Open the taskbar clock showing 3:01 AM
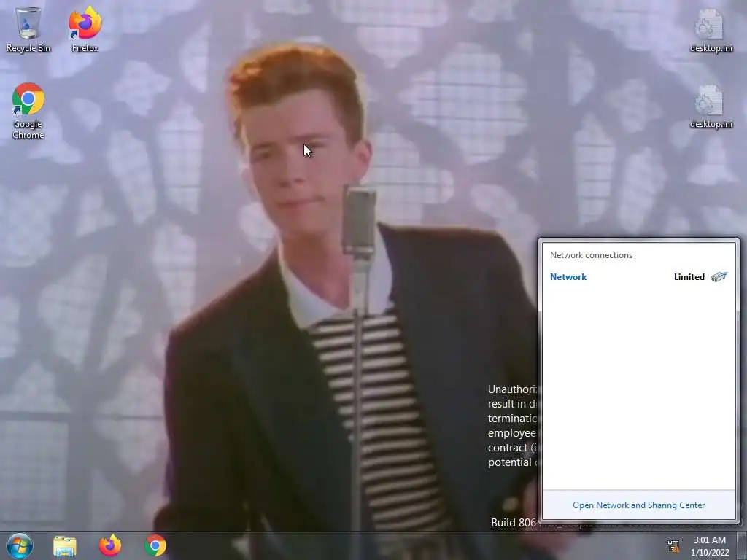Viewport: 747px width, 560px height. (710, 546)
